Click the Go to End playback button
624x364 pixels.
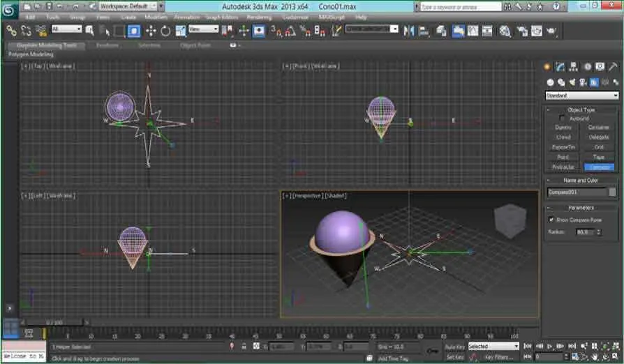[x=572, y=347]
